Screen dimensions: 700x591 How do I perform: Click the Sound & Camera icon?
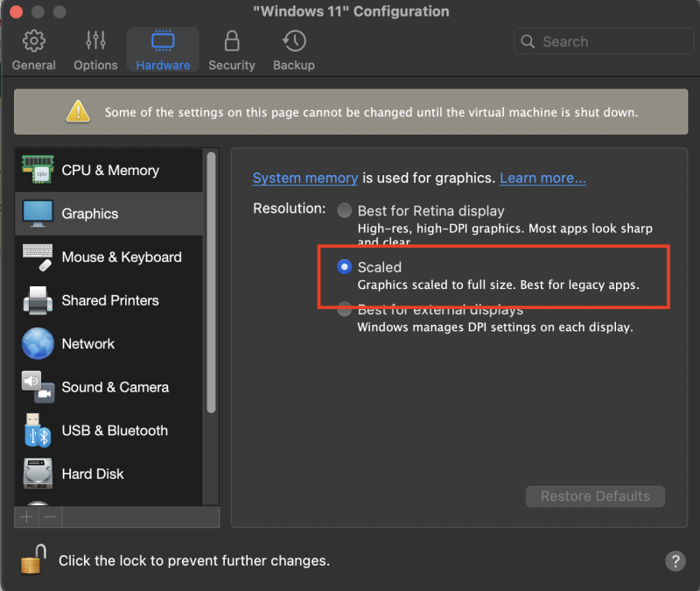point(38,387)
